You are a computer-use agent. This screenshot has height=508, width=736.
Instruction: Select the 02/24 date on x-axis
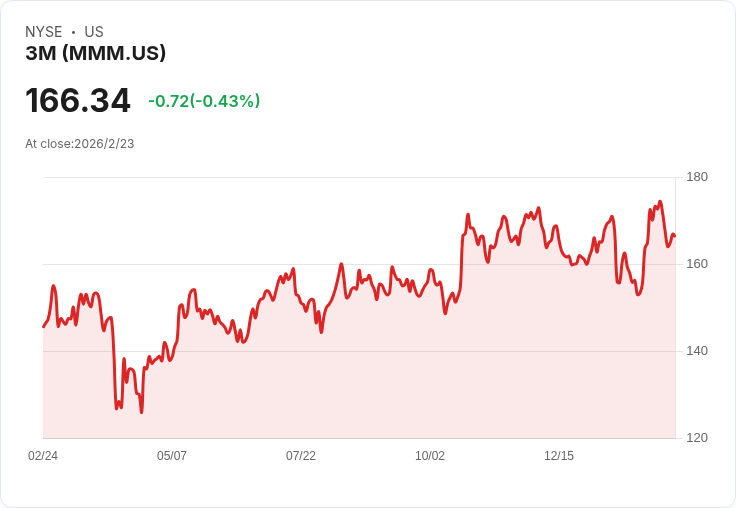(x=43, y=456)
